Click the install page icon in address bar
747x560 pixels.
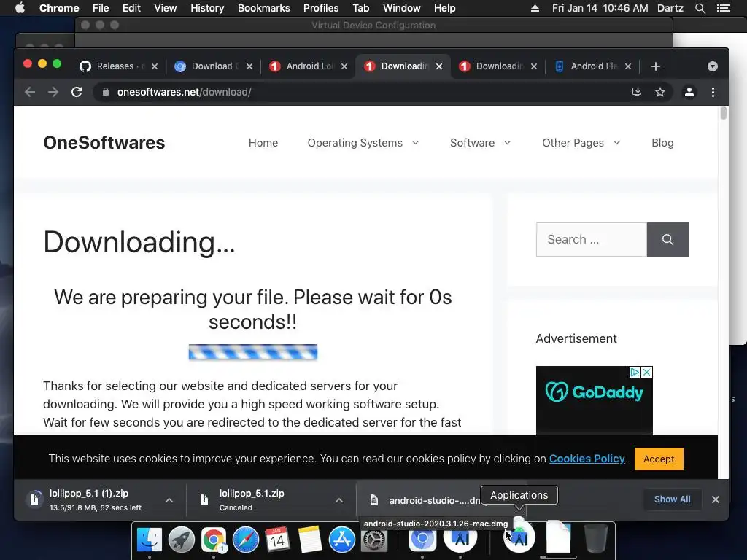(636, 92)
